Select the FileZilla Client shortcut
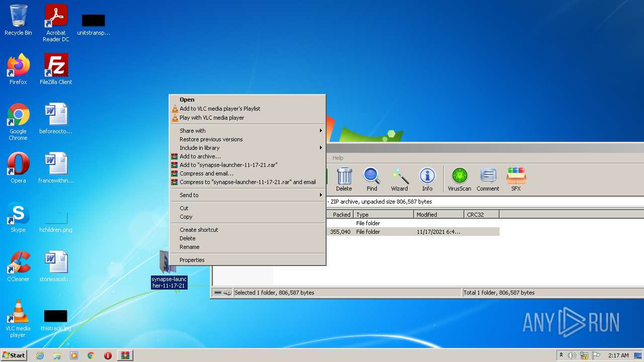This screenshot has width=644, height=362. pos(56,69)
